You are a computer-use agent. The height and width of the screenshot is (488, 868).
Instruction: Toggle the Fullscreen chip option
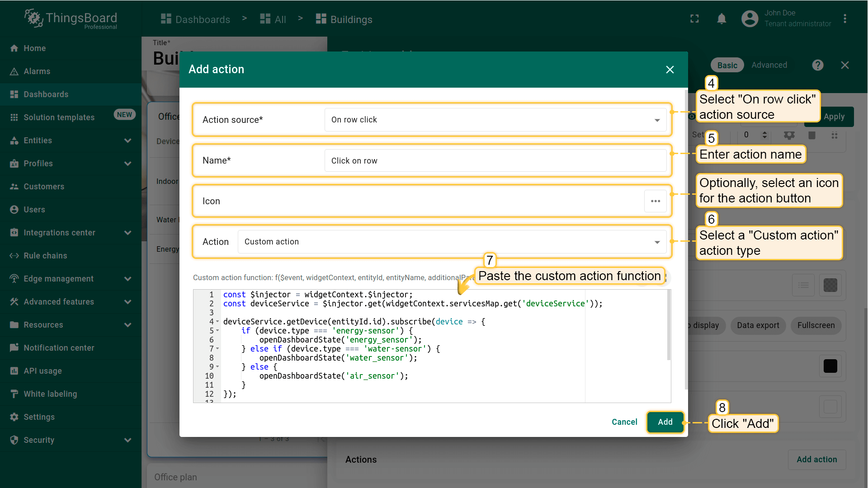tap(816, 325)
